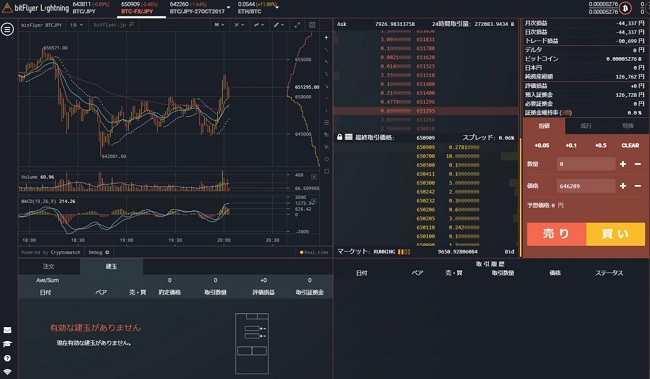Open the graduation cap tutorial icon
Image resolution: width=650 pixels, height=379 pixels.
click(7, 344)
